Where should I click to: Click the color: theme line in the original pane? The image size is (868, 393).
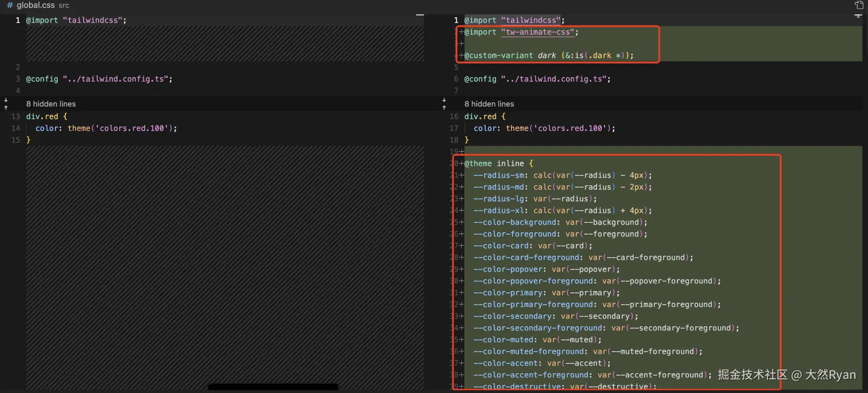point(106,128)
